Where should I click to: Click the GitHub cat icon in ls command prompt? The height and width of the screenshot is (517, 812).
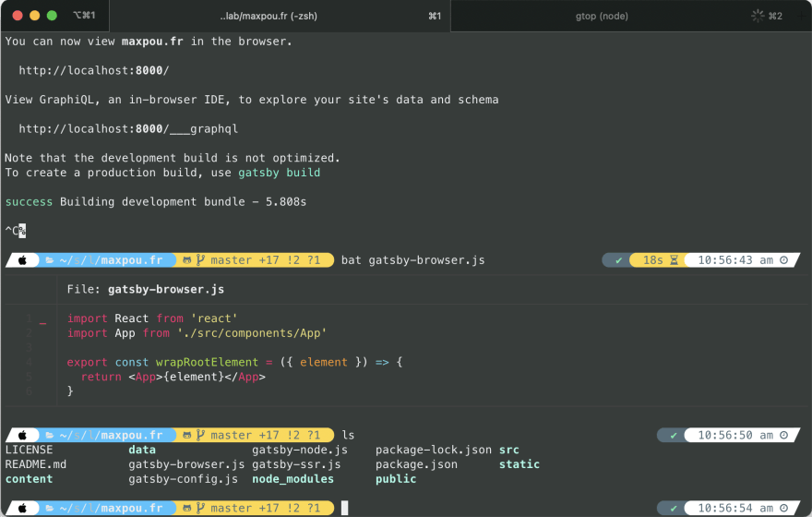(x=187, y=435)
